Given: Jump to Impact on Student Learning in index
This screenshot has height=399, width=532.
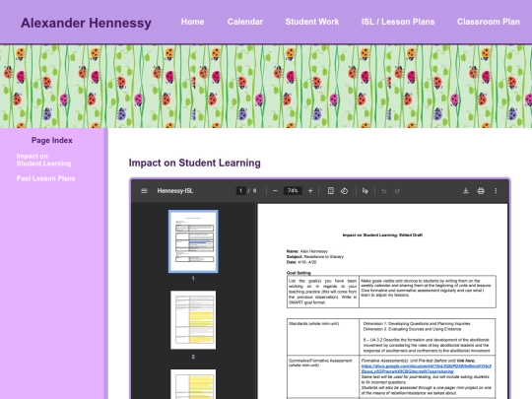Looking at the screenshot, I should [43, 160].
